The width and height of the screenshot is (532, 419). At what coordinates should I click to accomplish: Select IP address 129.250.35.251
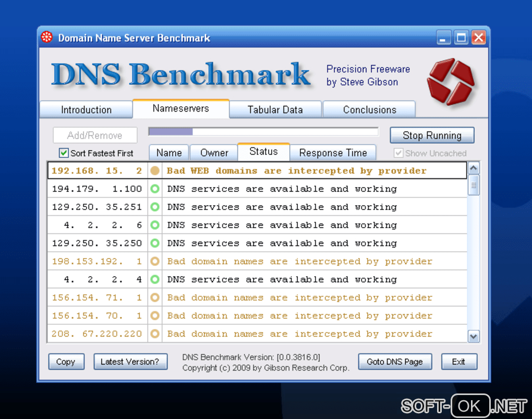click(96, 207)
